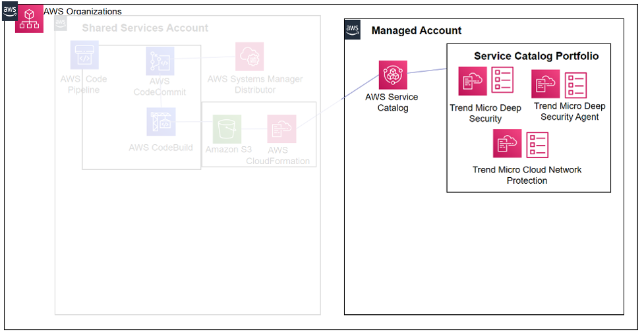644x332 pixels.
Task: Select the Deep Security Agent CloudFormation icon
Action: coord(546,84)
